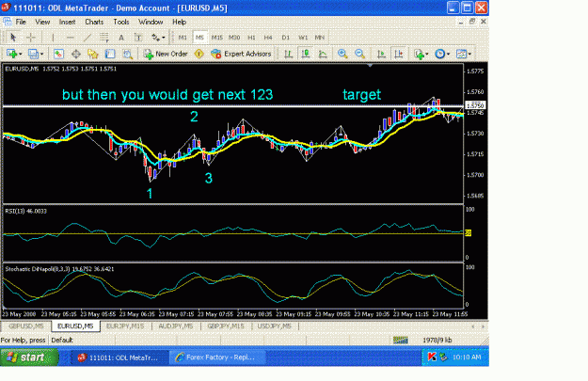Open the Strategy Tester
This screenshot has width=588, height=381.
pos(128,54)
